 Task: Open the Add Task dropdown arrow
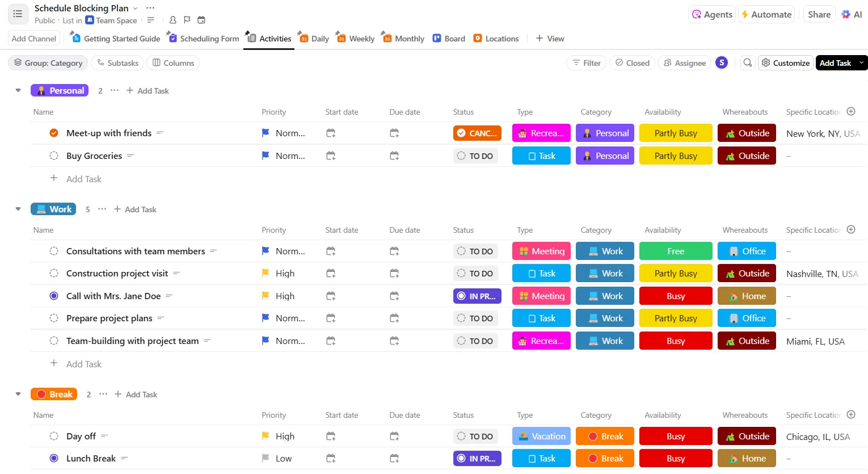[862, 63]
